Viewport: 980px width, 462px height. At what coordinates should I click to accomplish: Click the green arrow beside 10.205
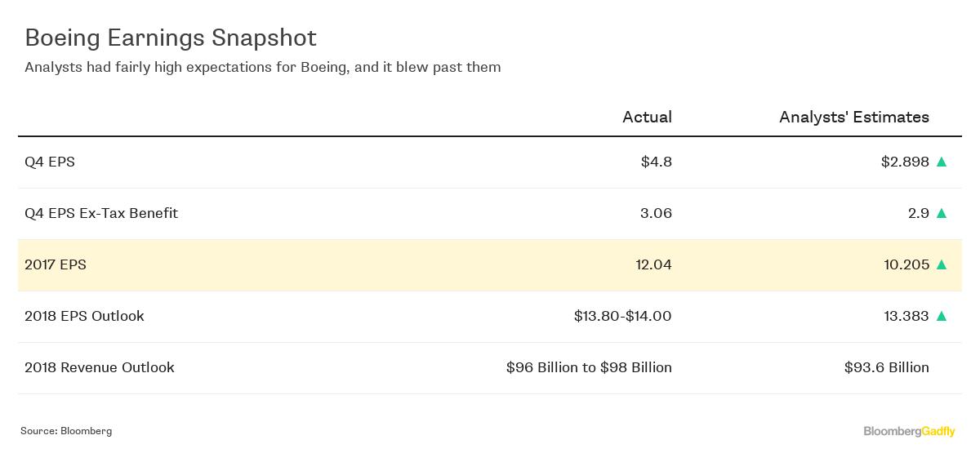point(941,264)
